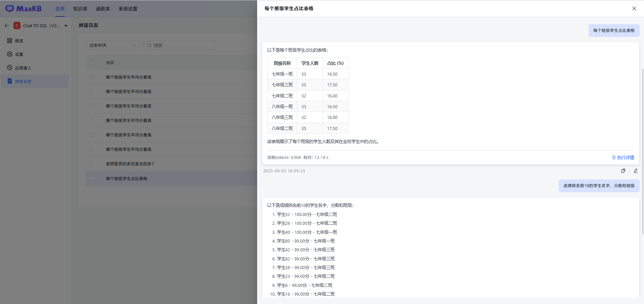The height and width of the screenshot is (304, 644).
Task: Open 概览 overview in the sidebar
Action: [x=19, y=41]
